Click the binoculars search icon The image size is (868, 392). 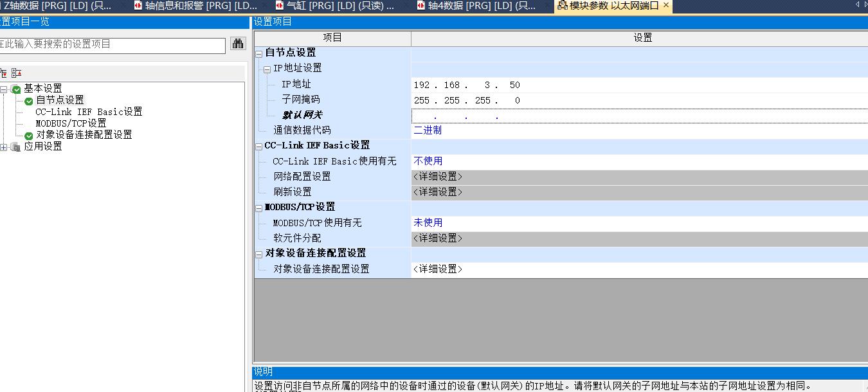(x=238, y=44)
